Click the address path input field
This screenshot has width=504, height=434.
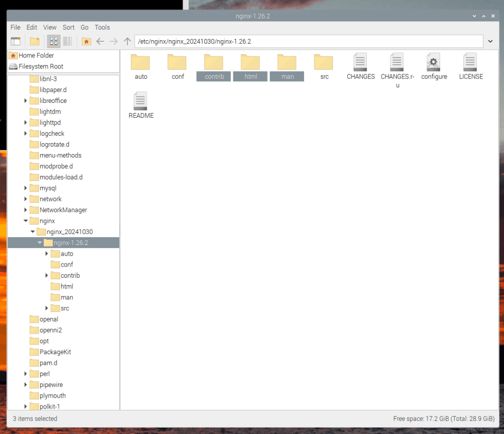click(308, 41)
